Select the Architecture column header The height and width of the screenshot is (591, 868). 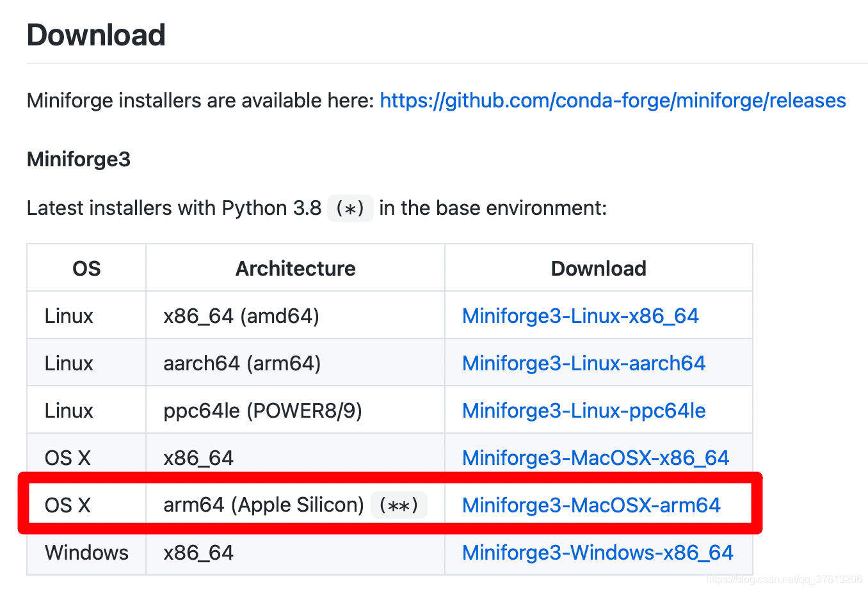pyautogui.click(x=295, y=269)
